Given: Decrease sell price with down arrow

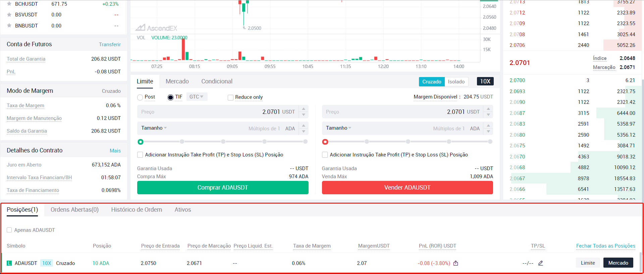Looking at the screenshot, I should point(488,115).
